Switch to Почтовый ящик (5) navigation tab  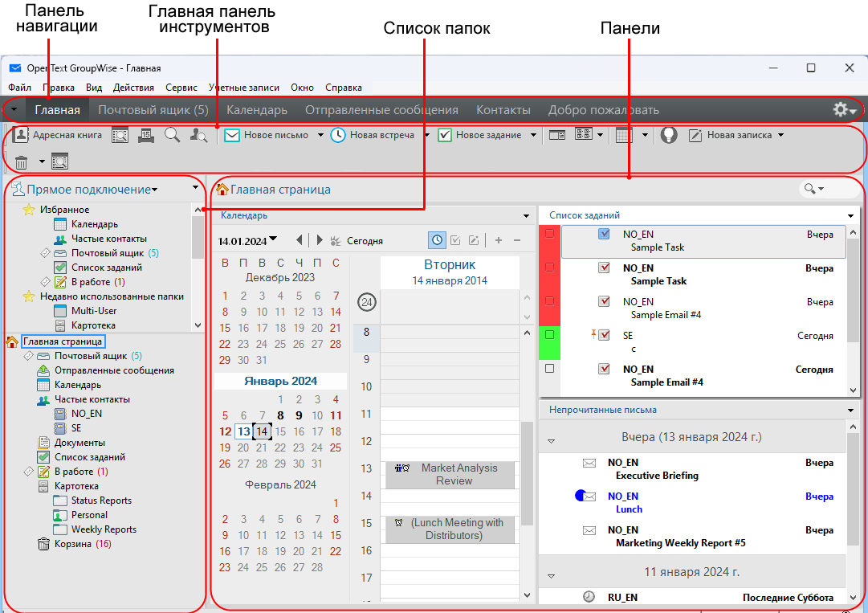pos(153,109)
